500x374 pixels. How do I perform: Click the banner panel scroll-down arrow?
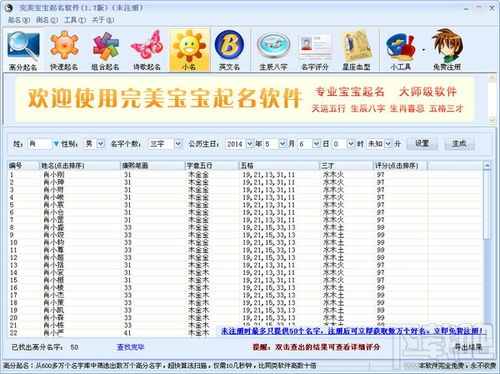(492, 120)
